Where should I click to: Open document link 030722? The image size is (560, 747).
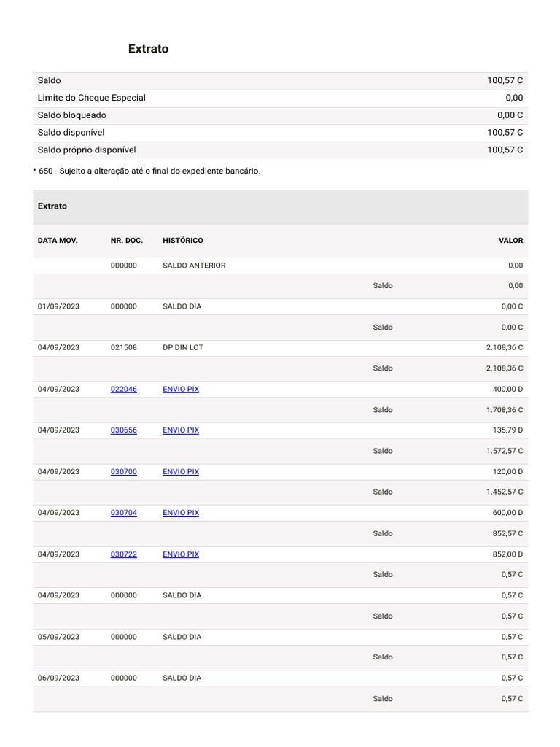123,554
